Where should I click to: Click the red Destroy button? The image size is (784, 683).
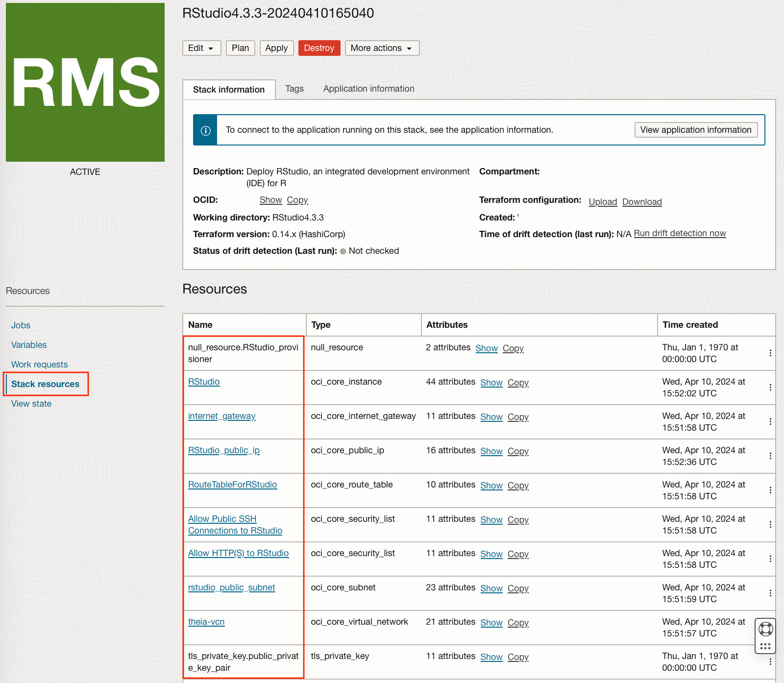(x=319, y=48)
